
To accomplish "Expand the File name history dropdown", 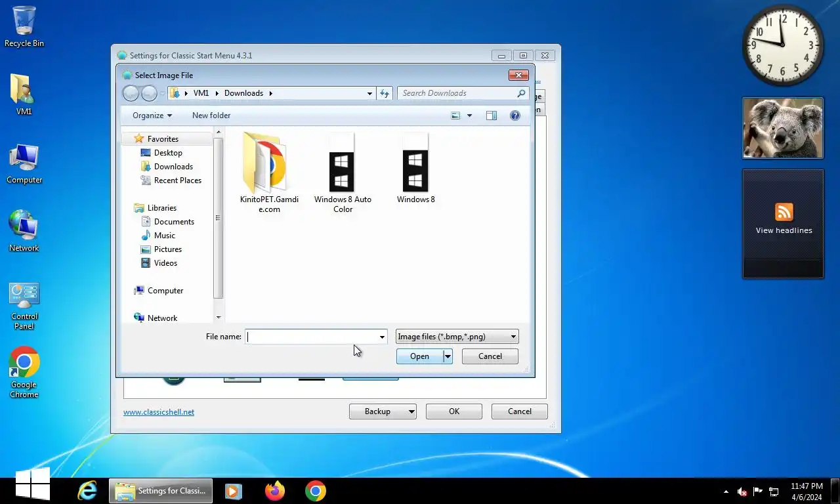I will pos(382,337).
